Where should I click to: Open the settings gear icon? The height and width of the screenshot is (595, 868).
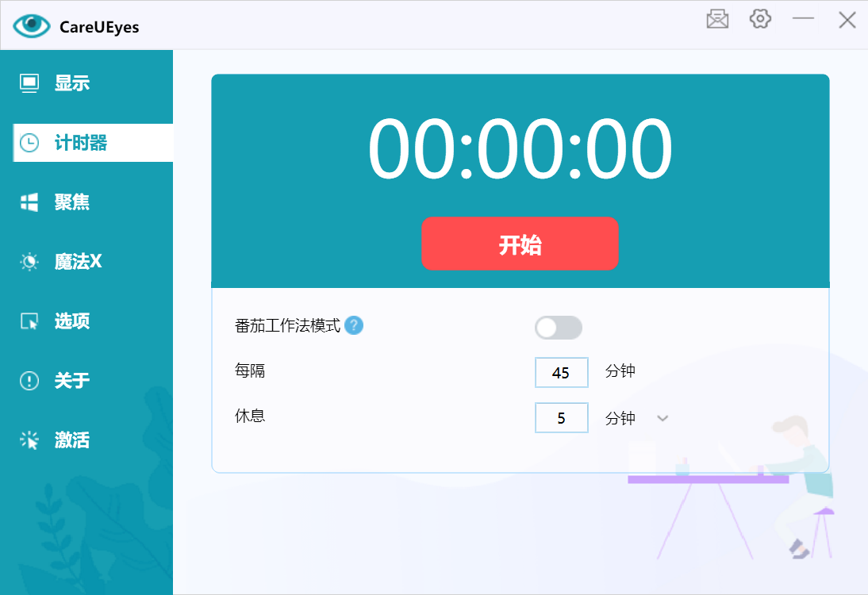(760, 19)
